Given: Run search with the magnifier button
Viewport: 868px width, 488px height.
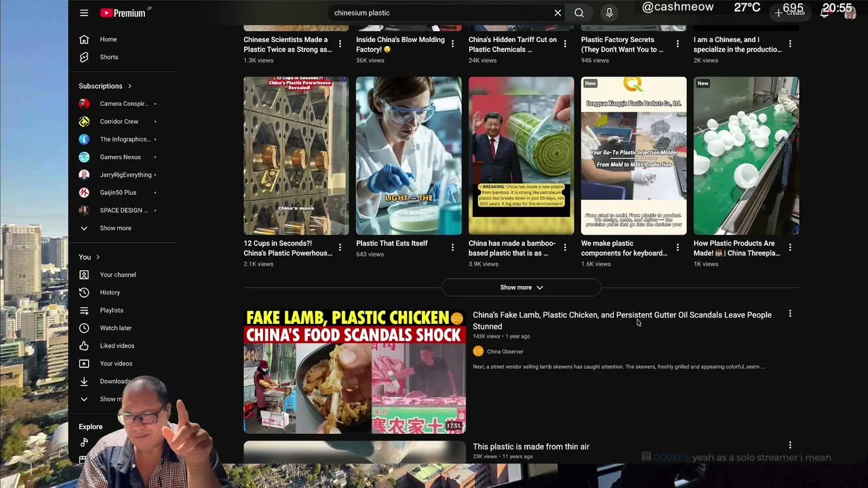Looking at the screenshot, I should [579, 13].
